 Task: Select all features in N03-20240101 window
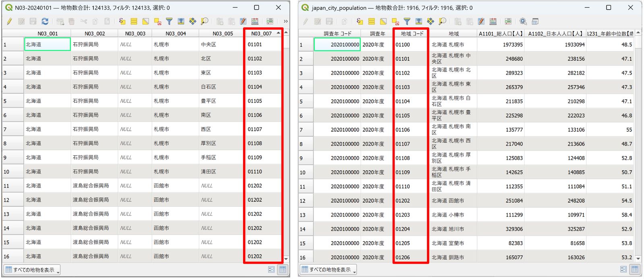click(134, 21)
